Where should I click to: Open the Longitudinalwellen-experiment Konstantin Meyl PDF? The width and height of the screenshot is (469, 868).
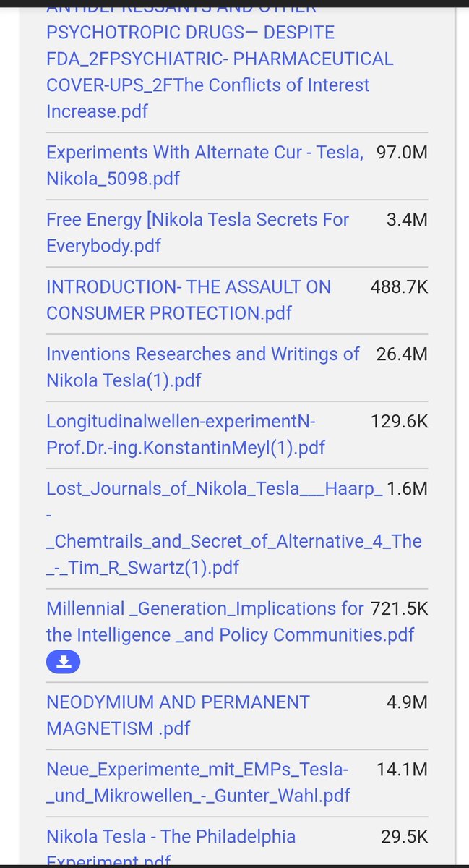click(186, 434)
